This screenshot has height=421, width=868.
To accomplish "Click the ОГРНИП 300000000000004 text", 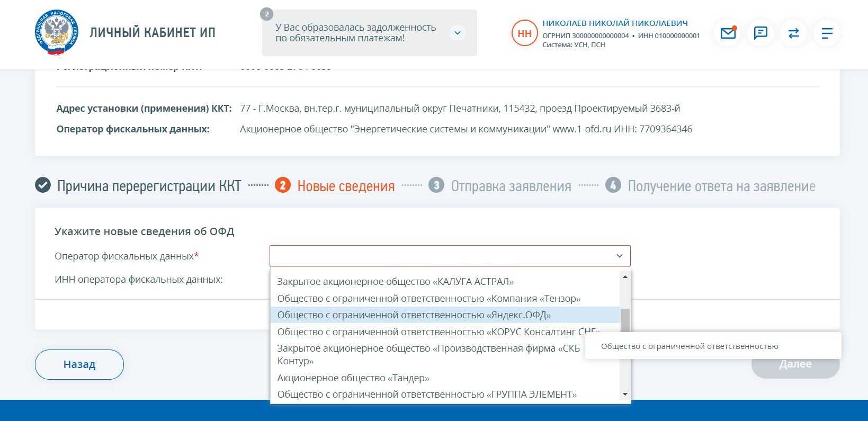I will 586,36.
